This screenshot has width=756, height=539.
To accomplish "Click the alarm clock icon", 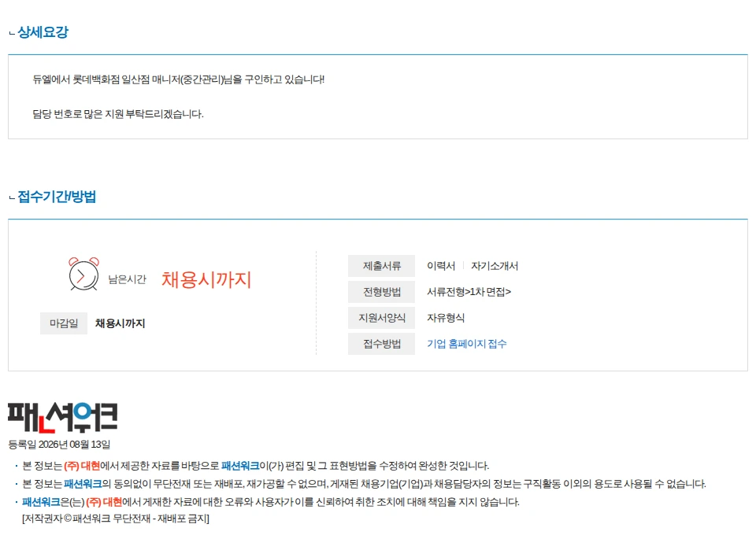I will point(84,274).
